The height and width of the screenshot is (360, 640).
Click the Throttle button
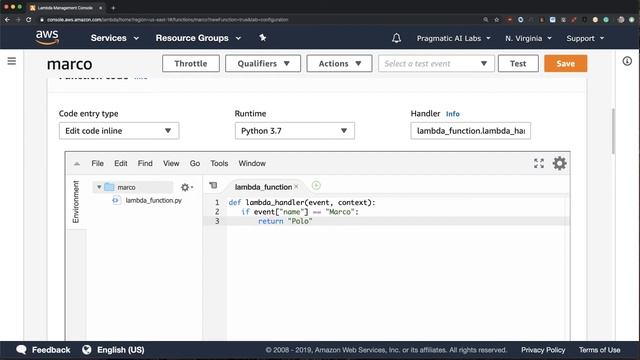(x=191, y=64)
